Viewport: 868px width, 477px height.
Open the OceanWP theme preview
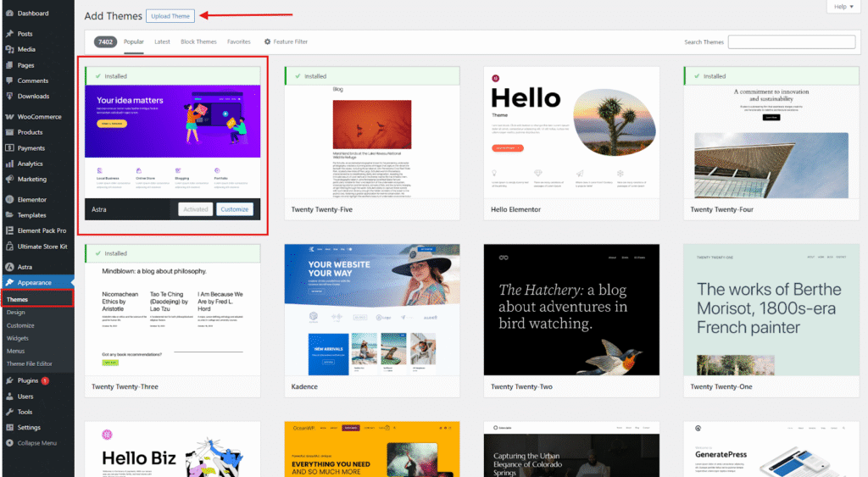tap(372, 449)
